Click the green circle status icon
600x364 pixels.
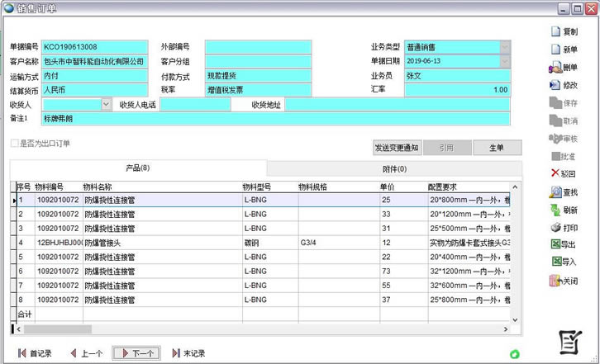(515, 354)
